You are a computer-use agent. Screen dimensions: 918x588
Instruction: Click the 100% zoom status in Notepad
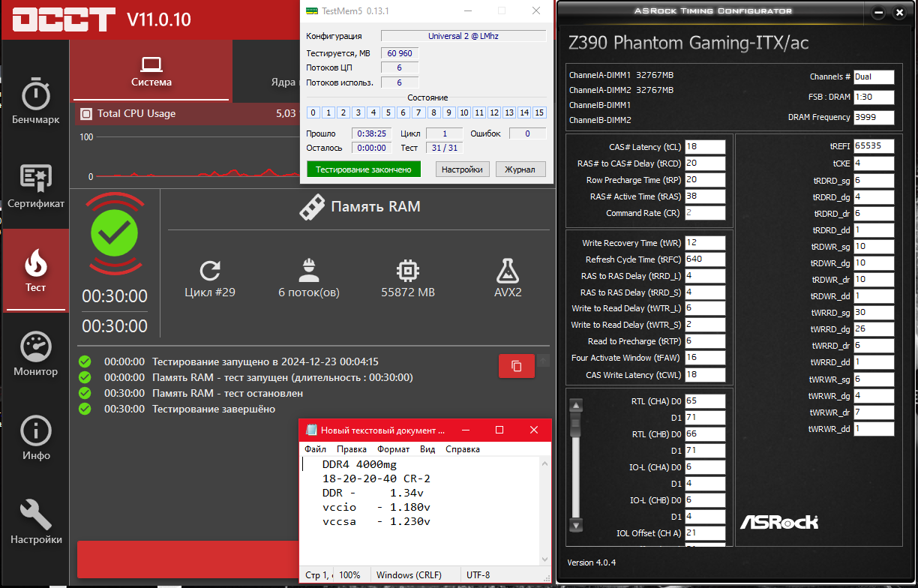(x=349, y=575)
